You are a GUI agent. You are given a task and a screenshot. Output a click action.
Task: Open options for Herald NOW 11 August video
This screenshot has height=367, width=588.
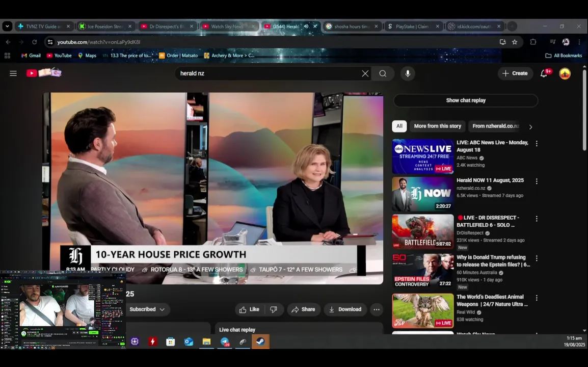pos(537,181)
